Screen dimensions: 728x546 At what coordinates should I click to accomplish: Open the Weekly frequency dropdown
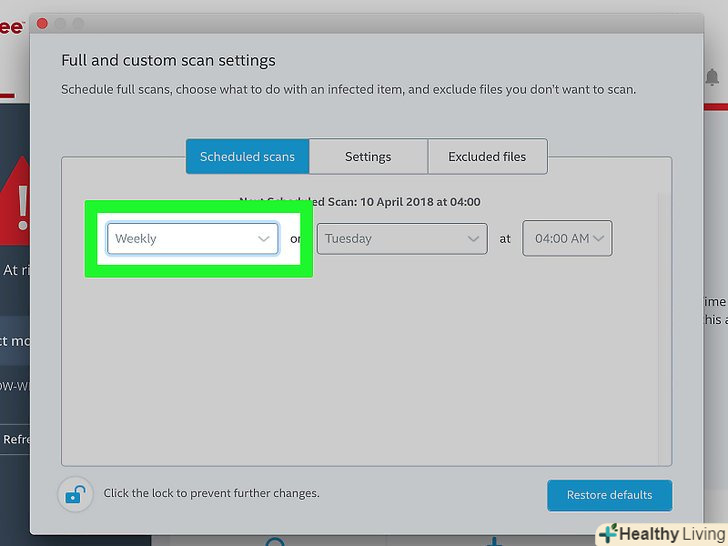[192, 239]
